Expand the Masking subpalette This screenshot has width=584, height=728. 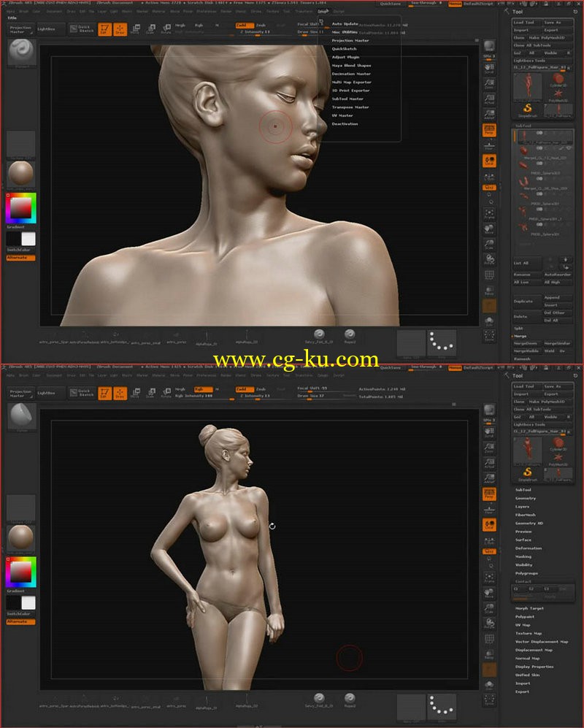point(523,556)
